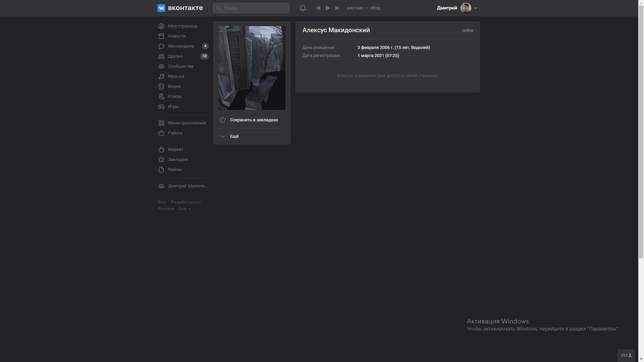Save profile to bookmarks
The width and height of the screenshot is (644, 362).
point(253,120)
